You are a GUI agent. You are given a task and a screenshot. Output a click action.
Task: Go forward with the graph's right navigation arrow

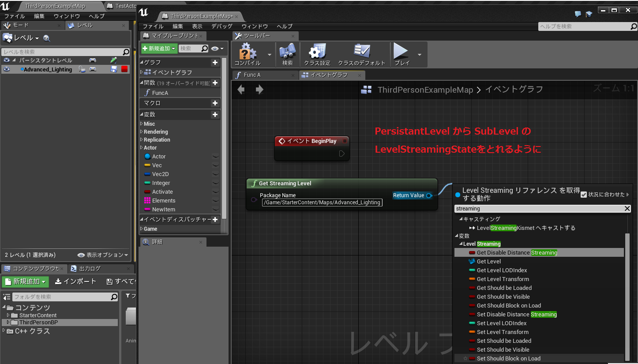pyautogui.click(x=259, y=90)
